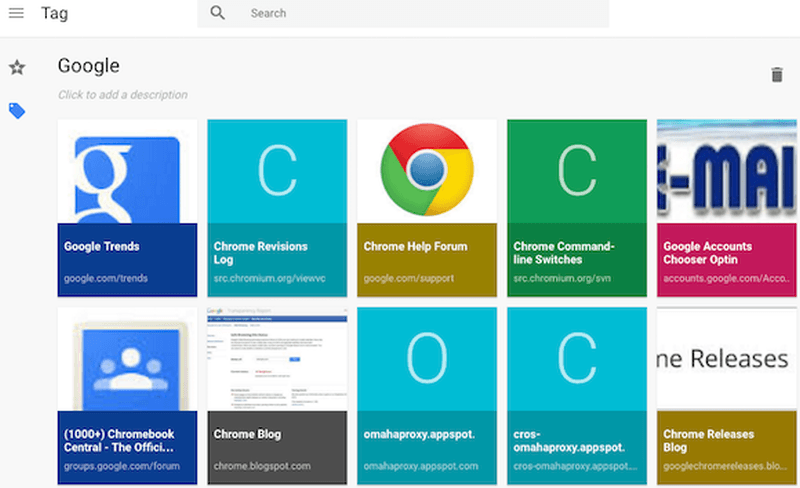The image size is (800, 488).
Task: Open the starred bookmarks sidebar icon
Action: click(x=17, y=68)
